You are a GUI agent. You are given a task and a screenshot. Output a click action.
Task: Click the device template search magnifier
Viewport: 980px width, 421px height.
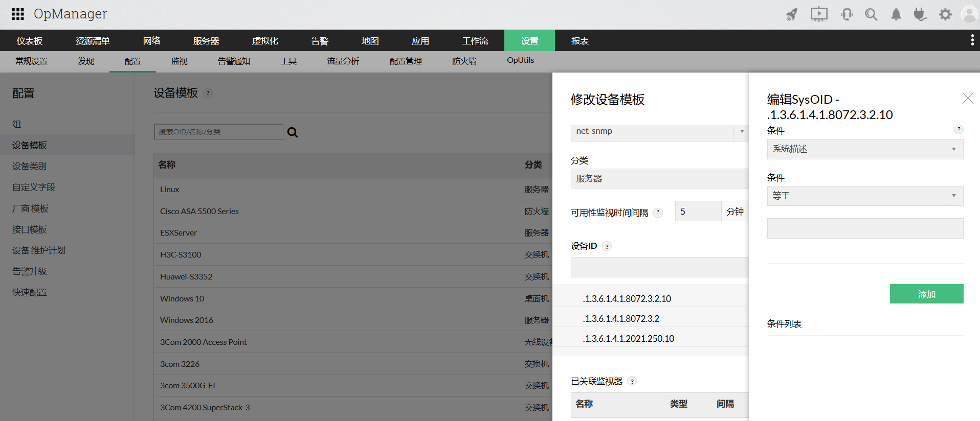[293, 132]
